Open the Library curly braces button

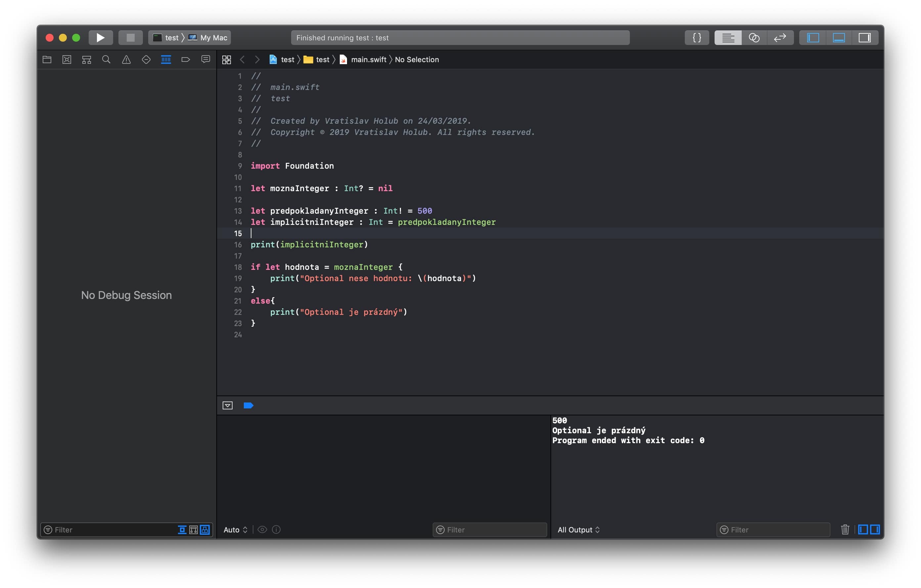tap(696, 37)
